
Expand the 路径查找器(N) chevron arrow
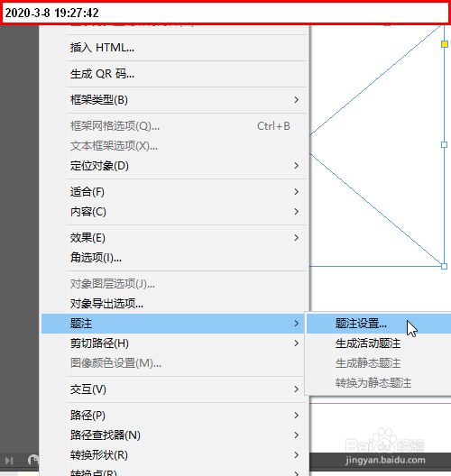(297, 435)
